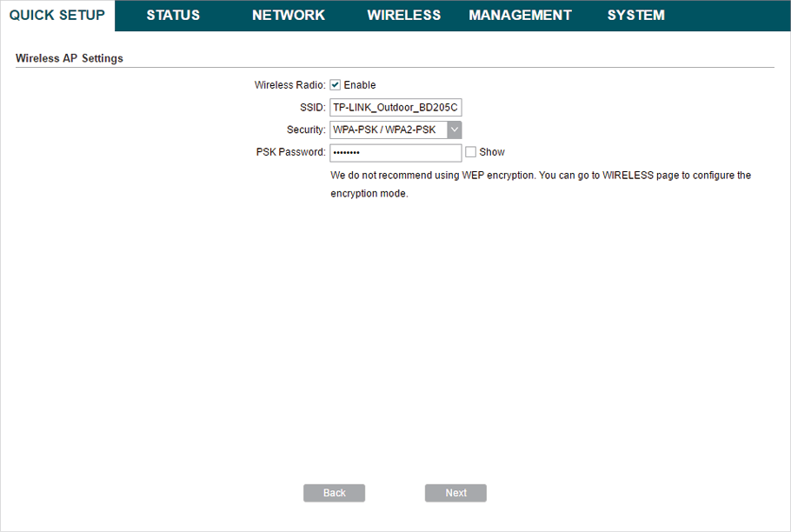Uncheck the Wireless Radio Enable checkbox
This screenshot has height=532, width=791.
click(x=336, y=85)
